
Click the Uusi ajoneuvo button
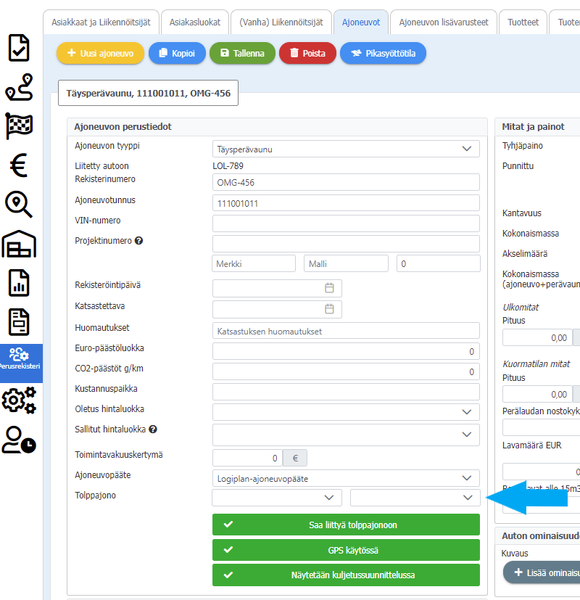100,53
